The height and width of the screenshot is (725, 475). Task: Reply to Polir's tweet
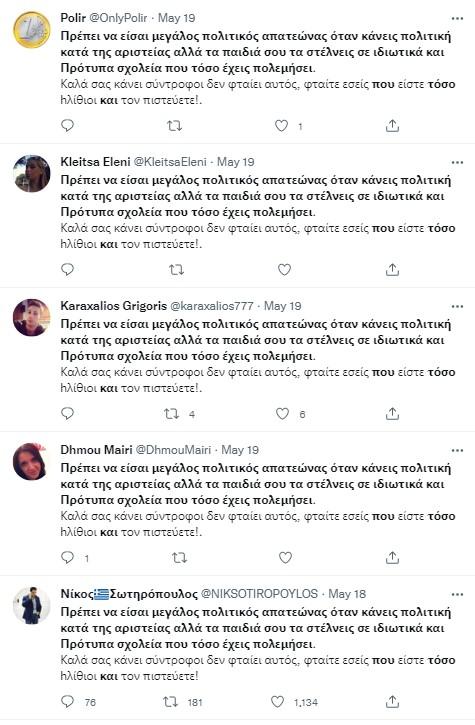68,126
